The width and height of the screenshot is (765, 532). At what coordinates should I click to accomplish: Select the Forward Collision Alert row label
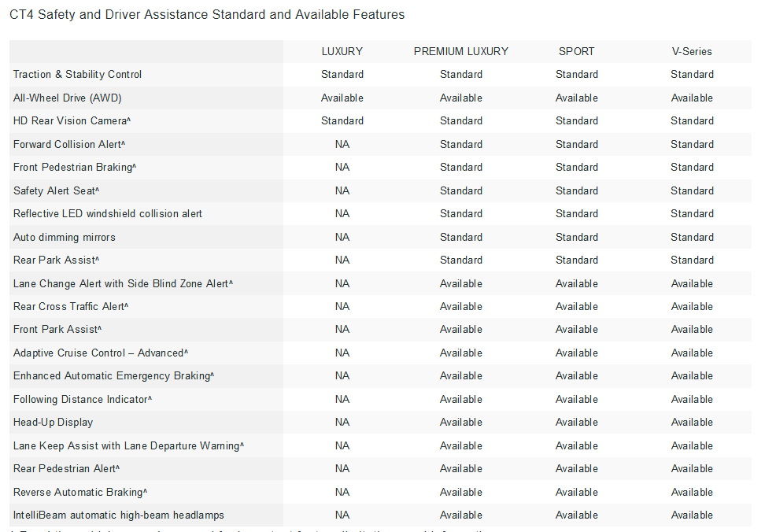(69, 145)
